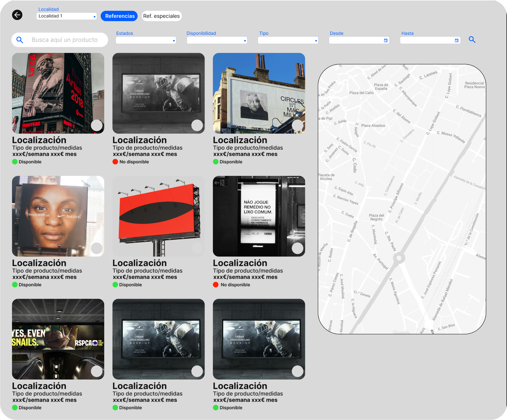Click the green Disponible dot of first product

click(15, 162)
